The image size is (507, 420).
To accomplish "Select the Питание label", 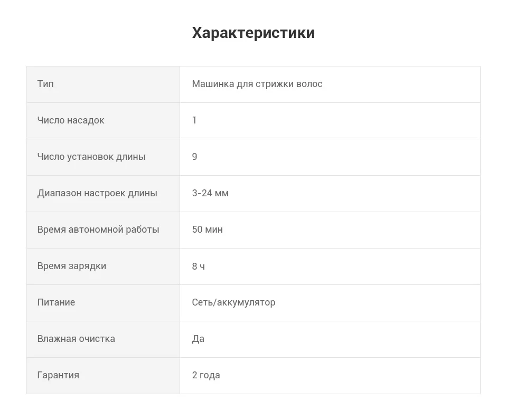I will [x=57, y=302].
